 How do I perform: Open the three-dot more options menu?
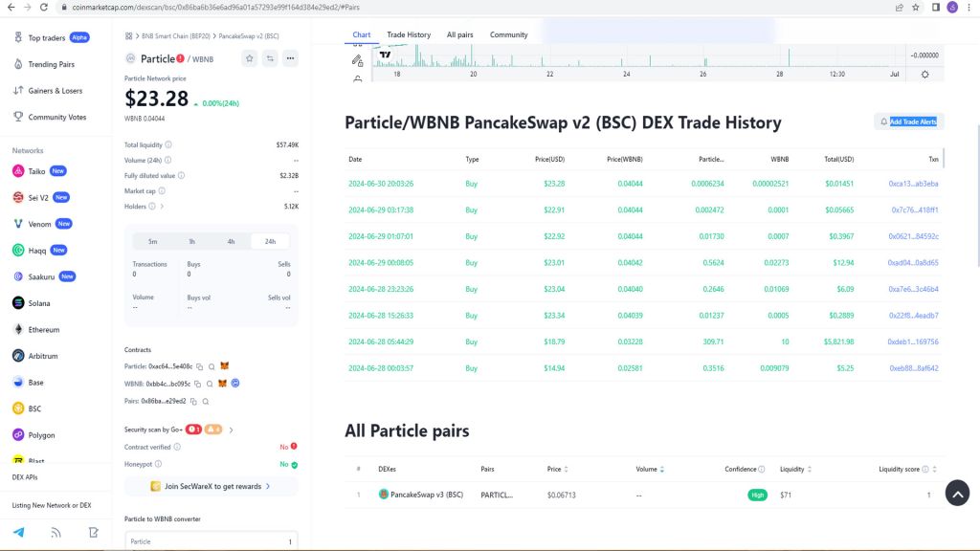coord(290,58)
